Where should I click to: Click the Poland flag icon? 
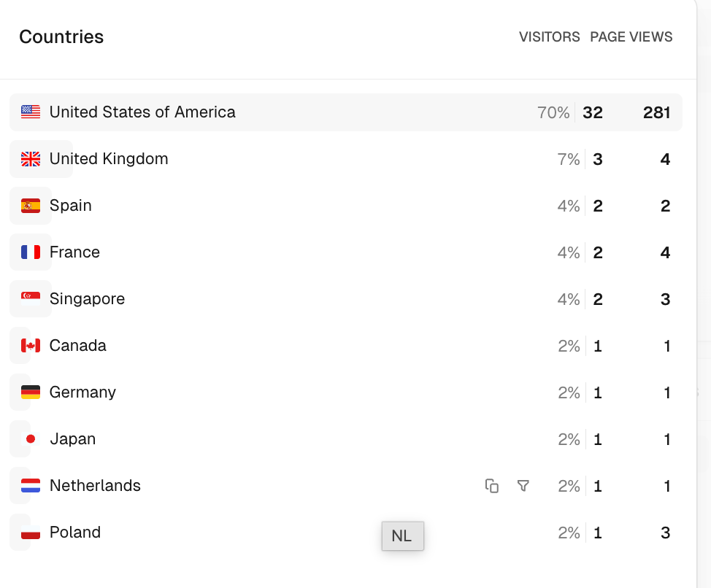point(31,533)
